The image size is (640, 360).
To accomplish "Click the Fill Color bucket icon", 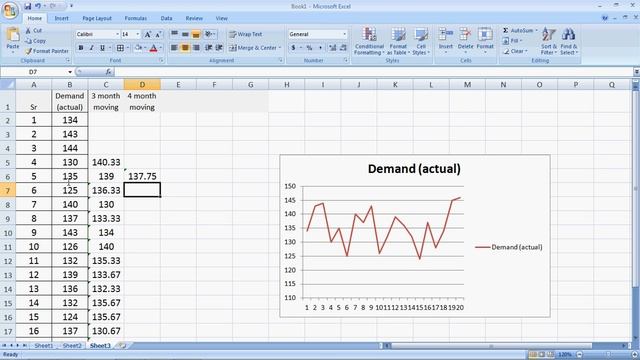I will coord(138,48).
